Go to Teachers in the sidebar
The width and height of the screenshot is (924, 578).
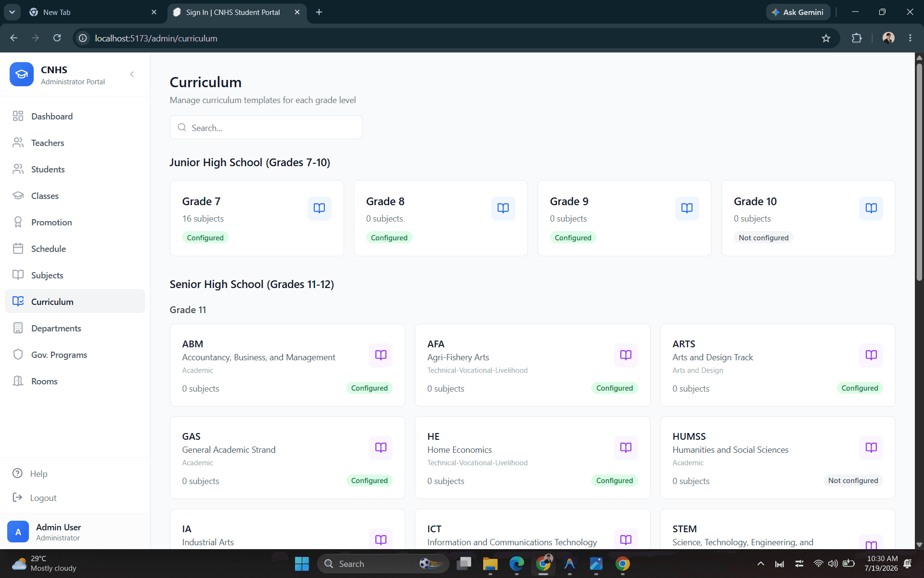(75, 143)
